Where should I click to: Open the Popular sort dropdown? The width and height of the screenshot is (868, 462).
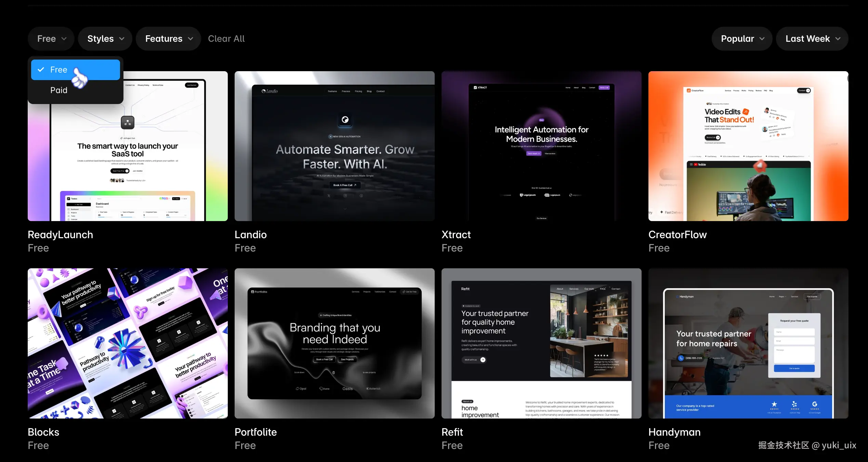point(742,39)
